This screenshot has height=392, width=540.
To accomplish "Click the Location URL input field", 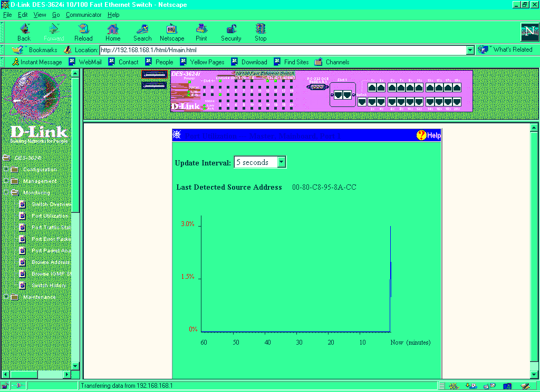I will (282, 50).
